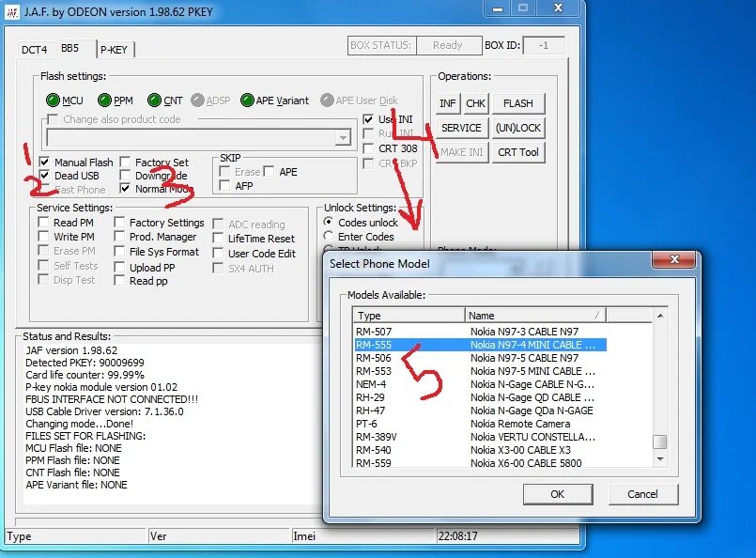Screen dimensions: 756x558
Task: Click the SERVICE button
Action: pyautogui.click(x=461, y=128)
